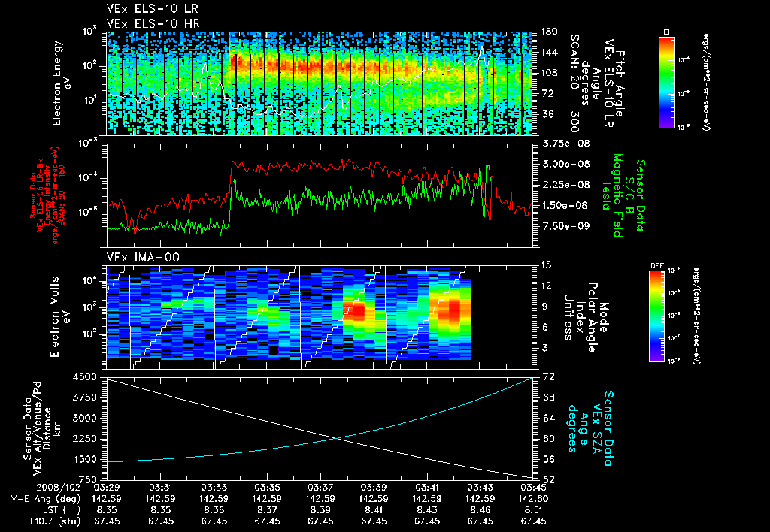Viewport: 770px width, 532px height.
Task: Click the crossing point of altitude and SZA curves
Action: [338, 438]
